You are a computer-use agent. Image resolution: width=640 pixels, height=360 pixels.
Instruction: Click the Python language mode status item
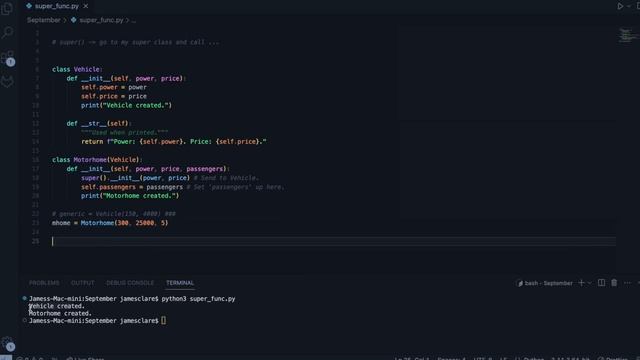tap(530, 359)
